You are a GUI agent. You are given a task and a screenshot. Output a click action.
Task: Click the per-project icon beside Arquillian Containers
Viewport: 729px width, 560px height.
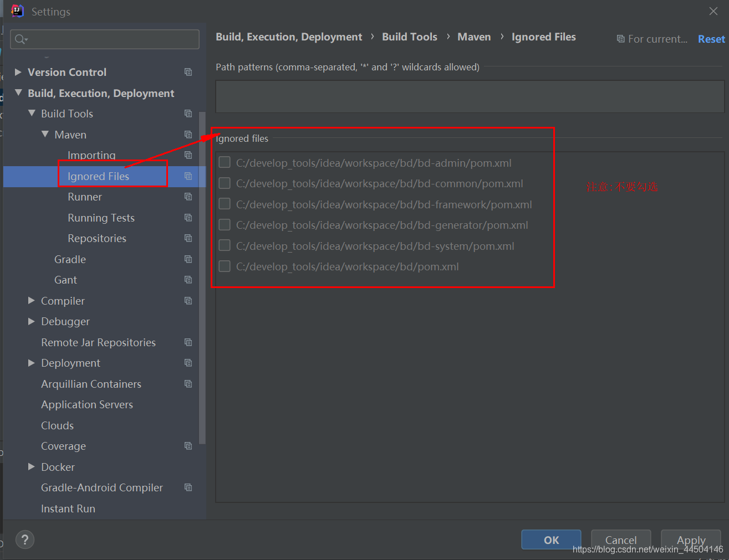coord(188,384)
